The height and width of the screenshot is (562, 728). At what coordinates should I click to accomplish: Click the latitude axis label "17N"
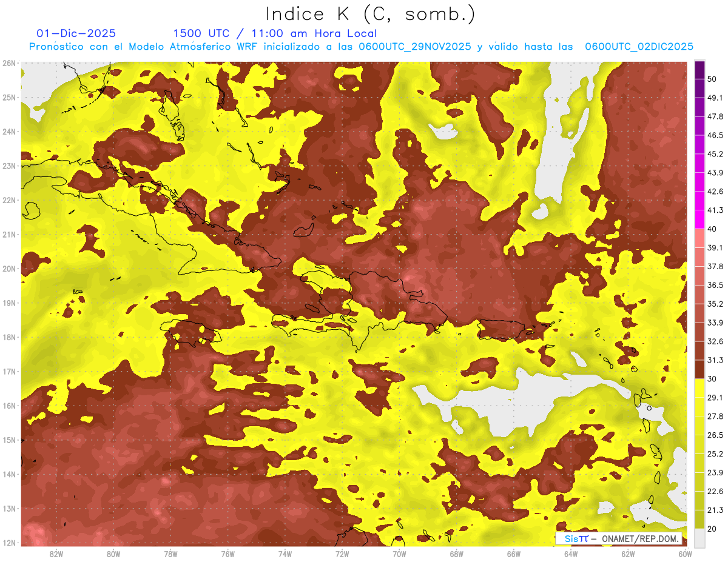point(9,372)
